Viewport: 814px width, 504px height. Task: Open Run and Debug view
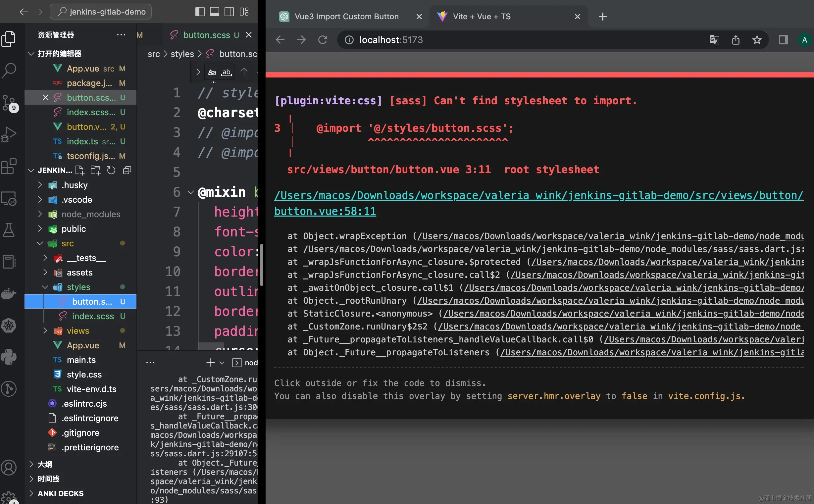click(9, 134)
